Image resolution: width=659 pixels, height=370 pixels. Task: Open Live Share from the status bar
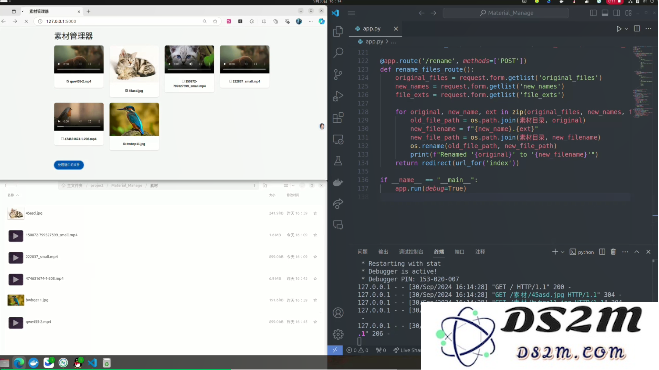[406, 350]
